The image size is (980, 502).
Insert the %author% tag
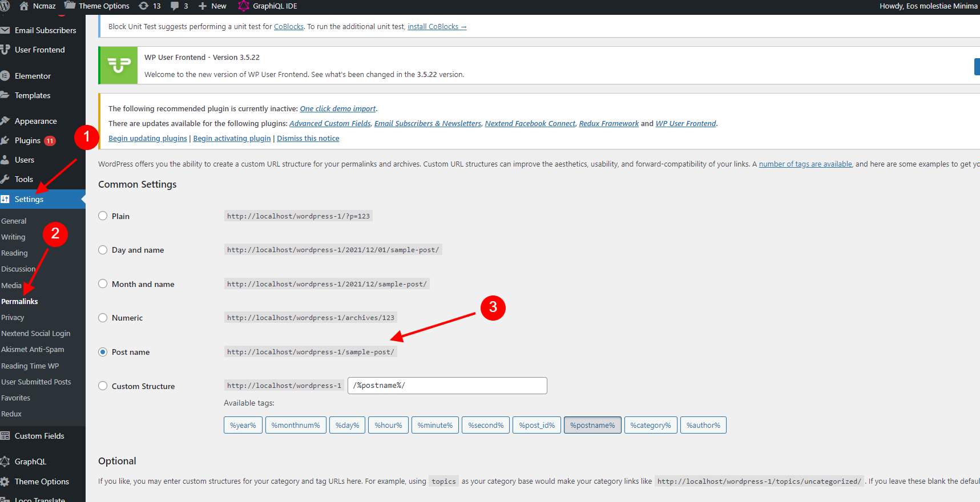[703, 425]
